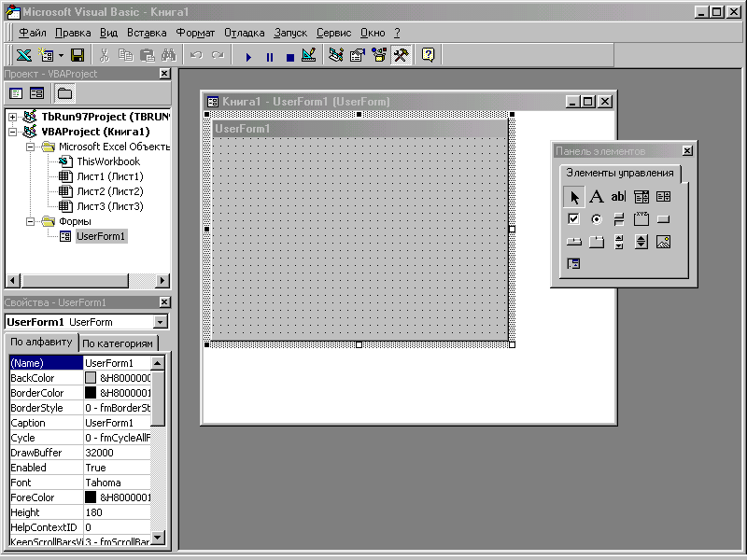Screen dimensions: 747x560
Task: Select the TextBox tool in toolbox
Action: (x=618, y=197)
